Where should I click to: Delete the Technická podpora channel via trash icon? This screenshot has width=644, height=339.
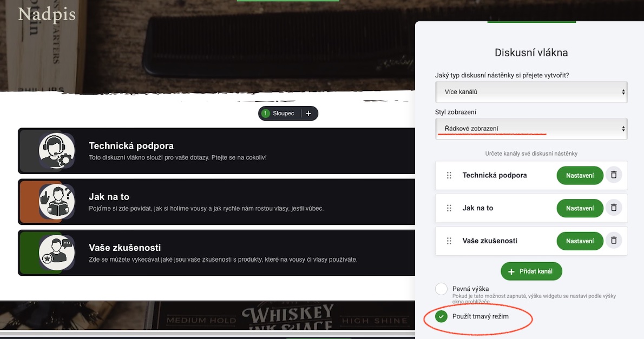[614, 175]
